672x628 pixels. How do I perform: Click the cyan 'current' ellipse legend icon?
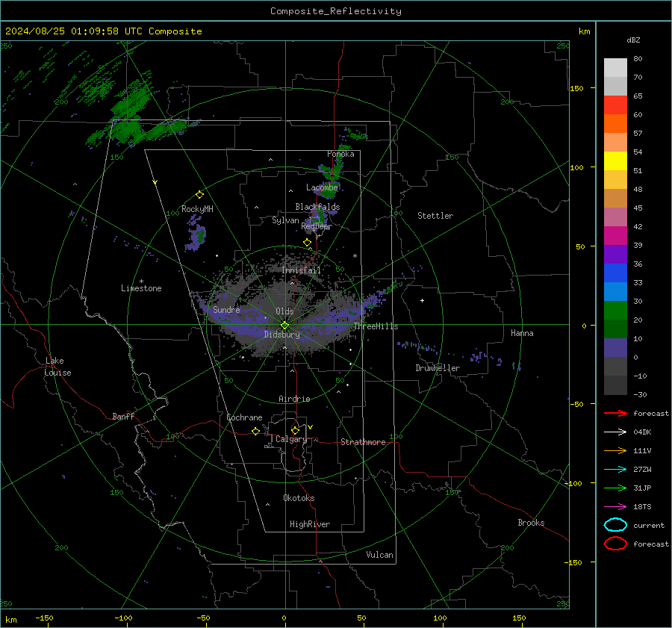pyautogui.click(x=615, y=525)
